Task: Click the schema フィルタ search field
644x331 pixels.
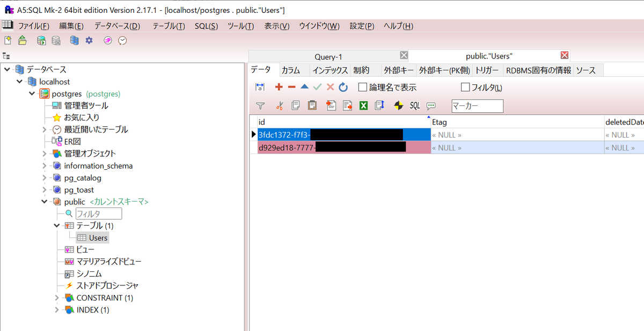Action: (x=99, y=214)
